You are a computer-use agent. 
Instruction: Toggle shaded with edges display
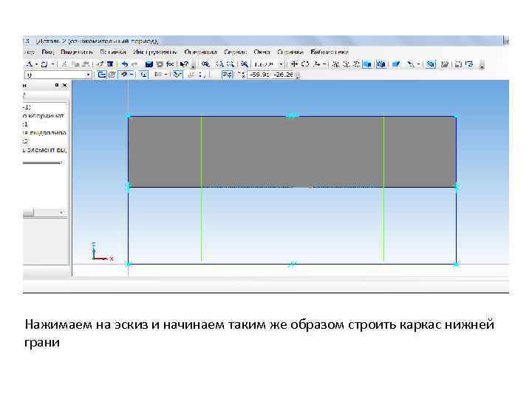(381, 64)
